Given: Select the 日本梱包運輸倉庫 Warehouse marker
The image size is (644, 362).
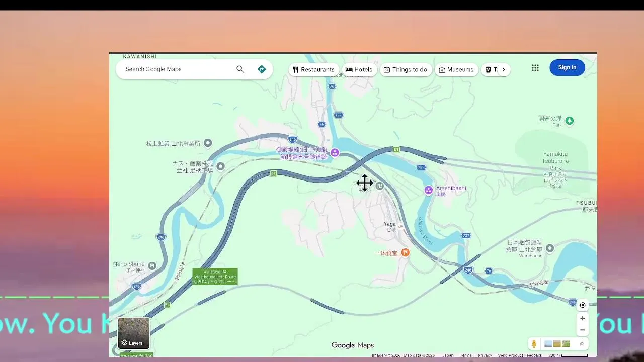Looking at the screenshot, I should pyautogui.click(x=550, y=248).
